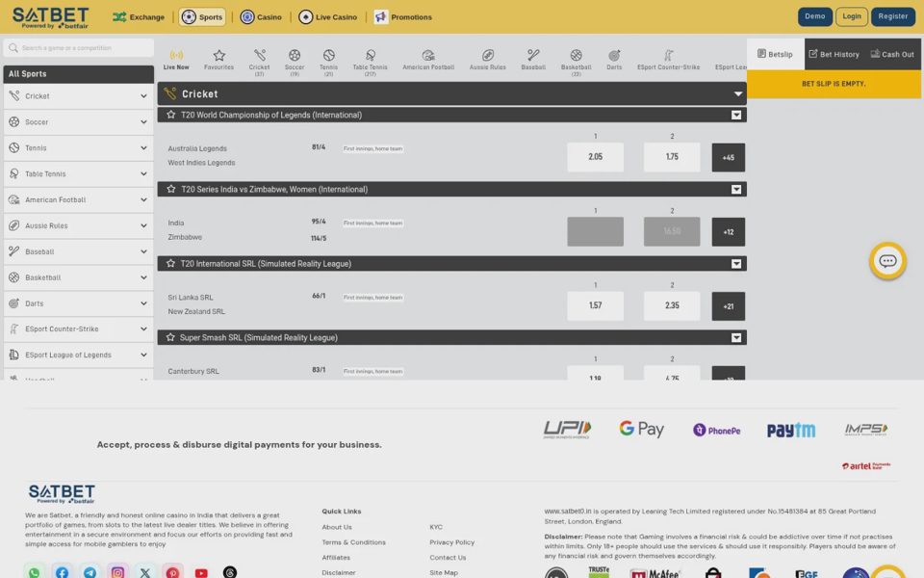Select the Darts icon in sports strip
Screen dimensions: 924x578
(614, 56)
